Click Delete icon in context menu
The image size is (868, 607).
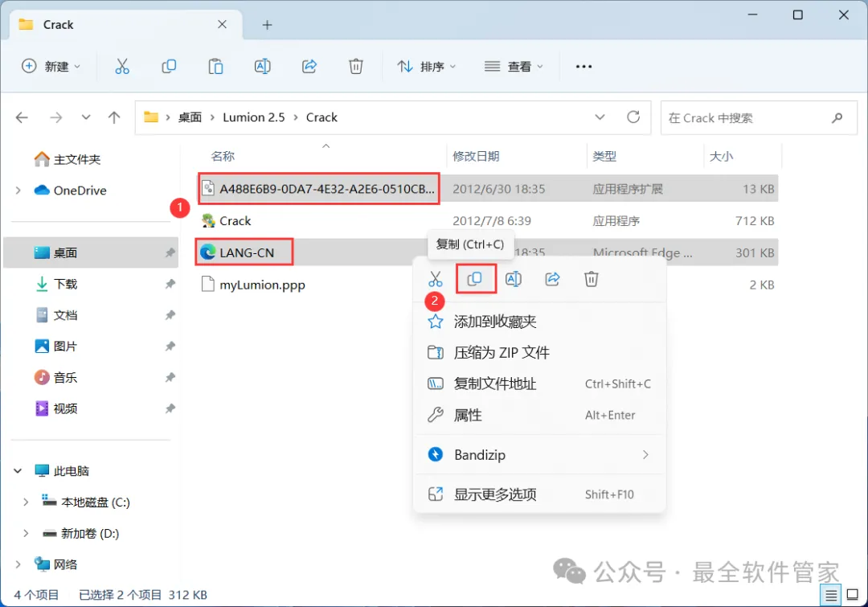tap(592, 279)
